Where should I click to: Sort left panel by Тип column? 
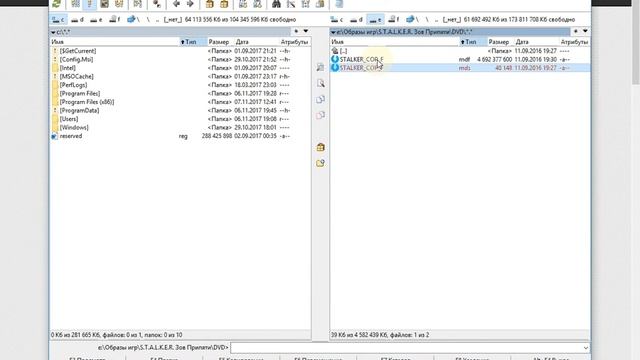click(193, 42)
